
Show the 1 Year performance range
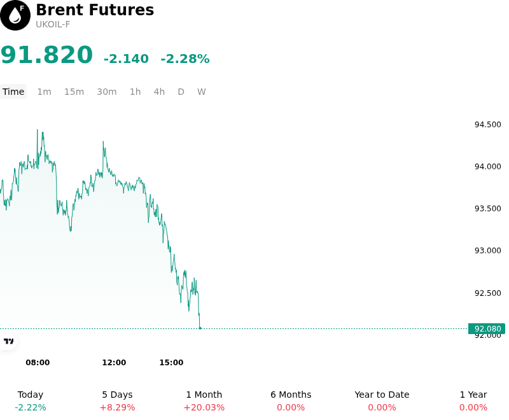[x=473, y=401]
